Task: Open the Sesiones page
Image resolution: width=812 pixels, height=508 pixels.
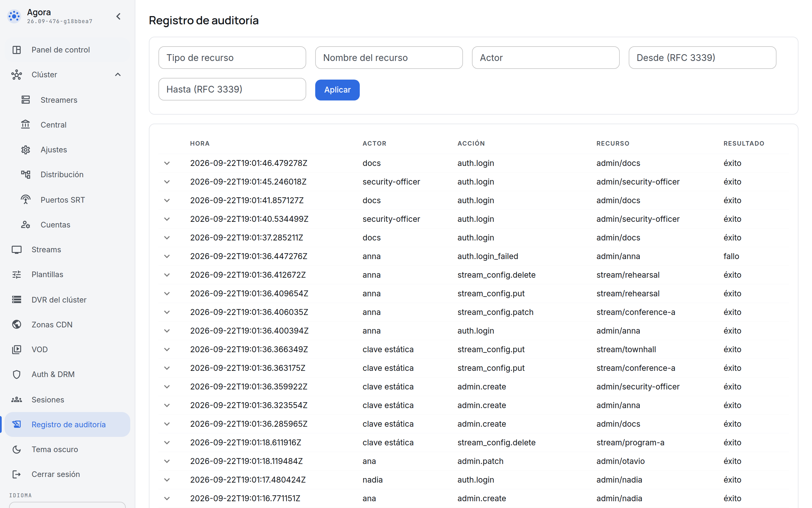Action: [67, 399]
